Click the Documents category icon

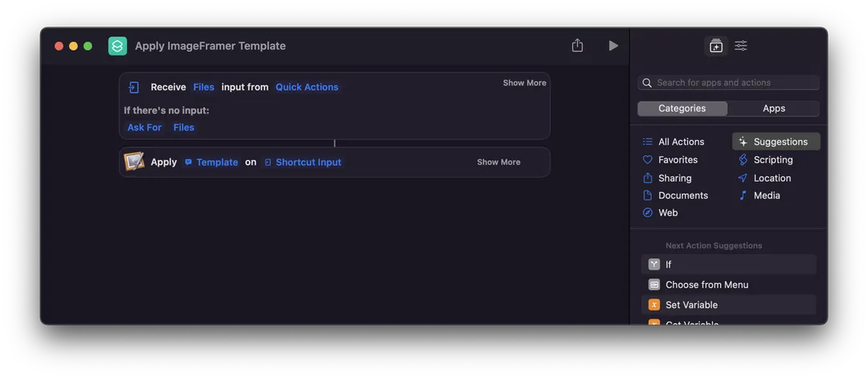[x=647, y=195]
